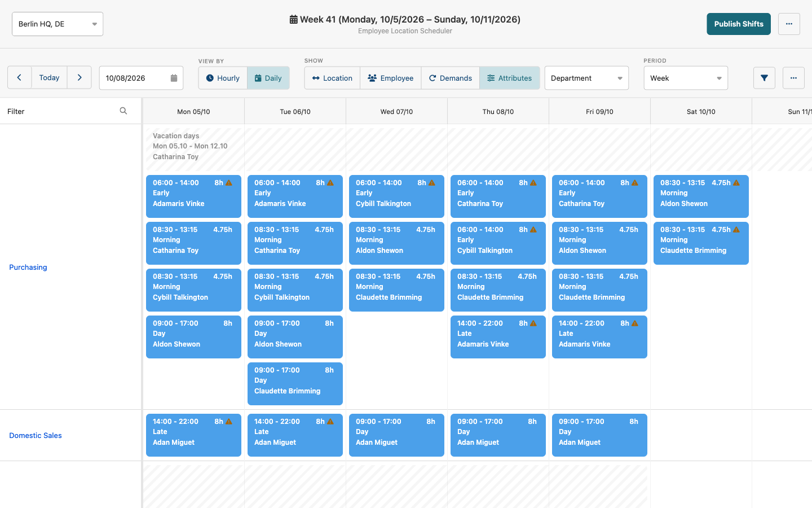Click warning icon on Saturday Claudette Brimming shift
Viewport: 812px width, 508px height.
point(736,230)
